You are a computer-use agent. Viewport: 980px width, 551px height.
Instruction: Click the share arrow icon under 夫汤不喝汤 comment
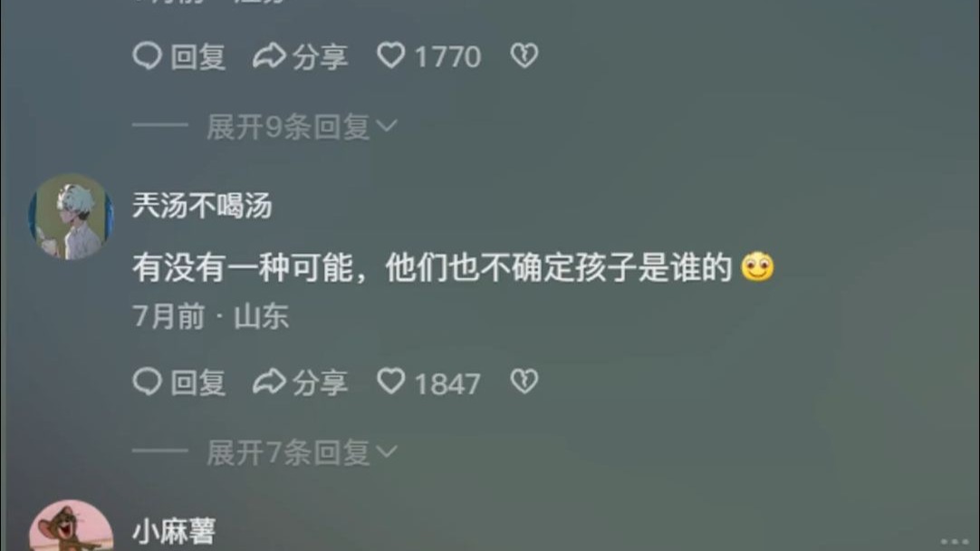[x=269, y=382]
